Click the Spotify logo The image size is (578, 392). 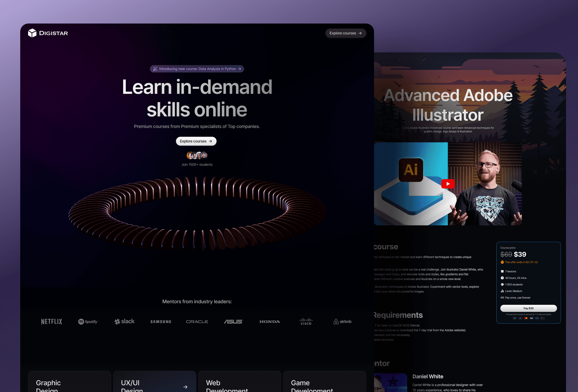(88, 322)
